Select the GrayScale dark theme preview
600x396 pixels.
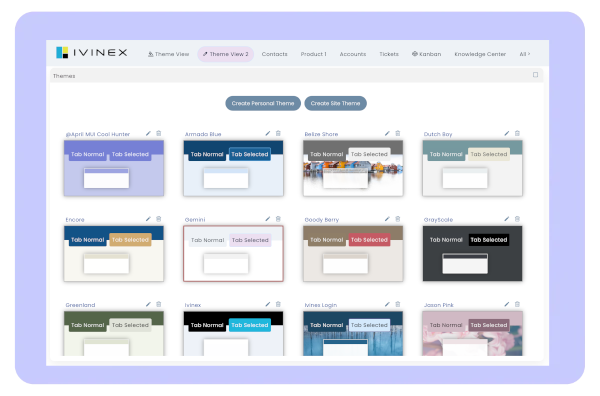(472, 253)
